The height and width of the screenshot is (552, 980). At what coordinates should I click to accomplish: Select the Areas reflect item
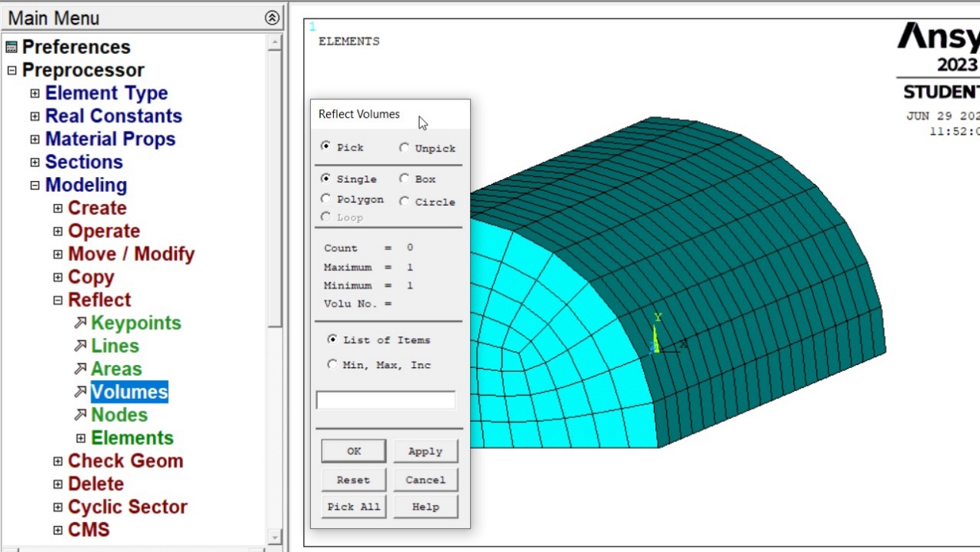116,369
